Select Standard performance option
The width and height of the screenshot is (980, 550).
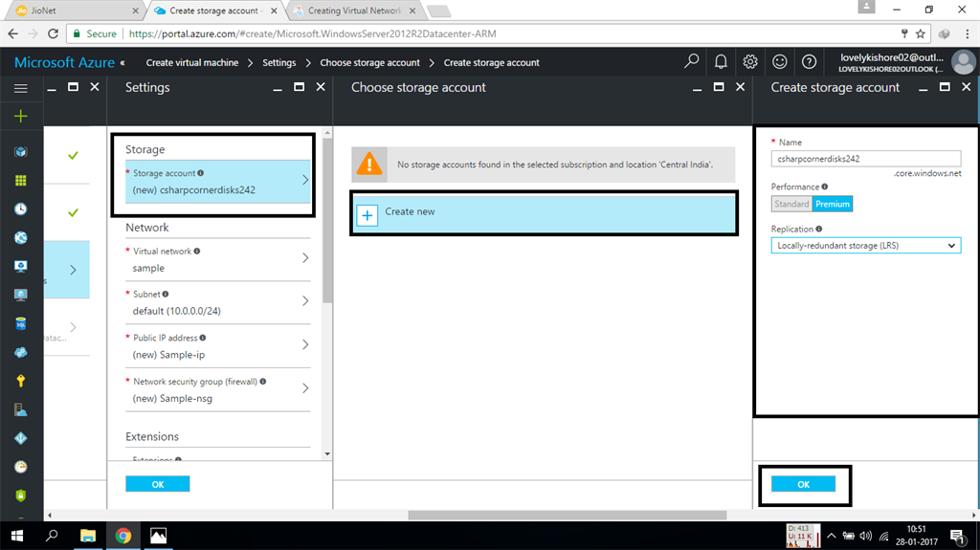tap(791, 204)
